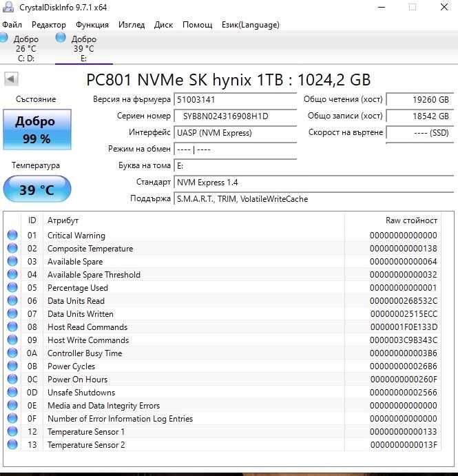Screen dimensions: 458x476
Task: Click raw value 0000003C9B343C
Action: coord(404,340)
